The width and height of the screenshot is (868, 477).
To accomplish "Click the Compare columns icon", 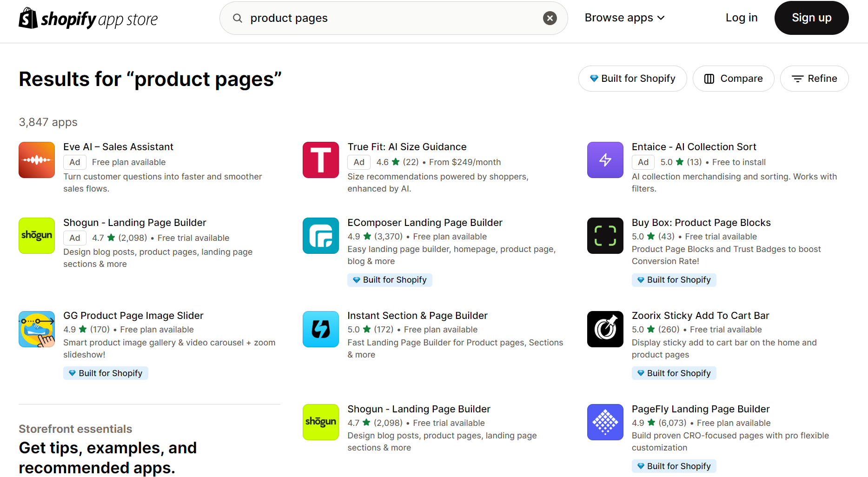I will coord(709,79).
